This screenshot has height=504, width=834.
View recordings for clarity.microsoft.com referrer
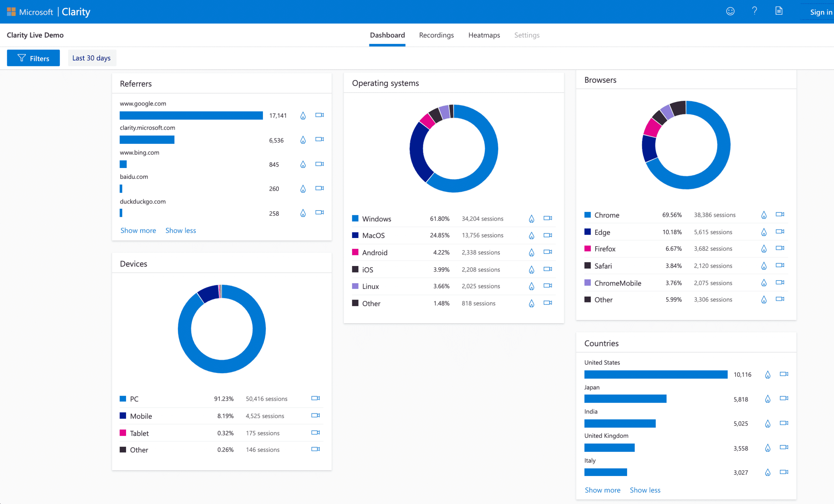320,139
